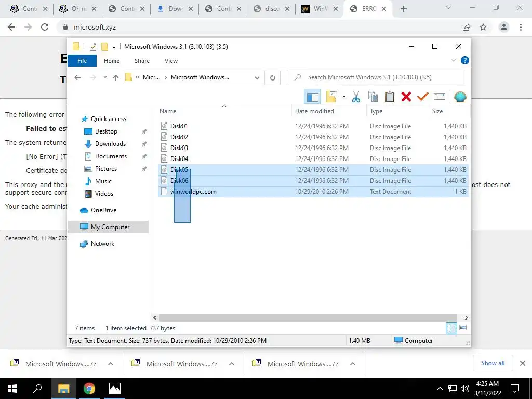
Task: Click Chrome share page icon
Action: click(x=467, y=27)
